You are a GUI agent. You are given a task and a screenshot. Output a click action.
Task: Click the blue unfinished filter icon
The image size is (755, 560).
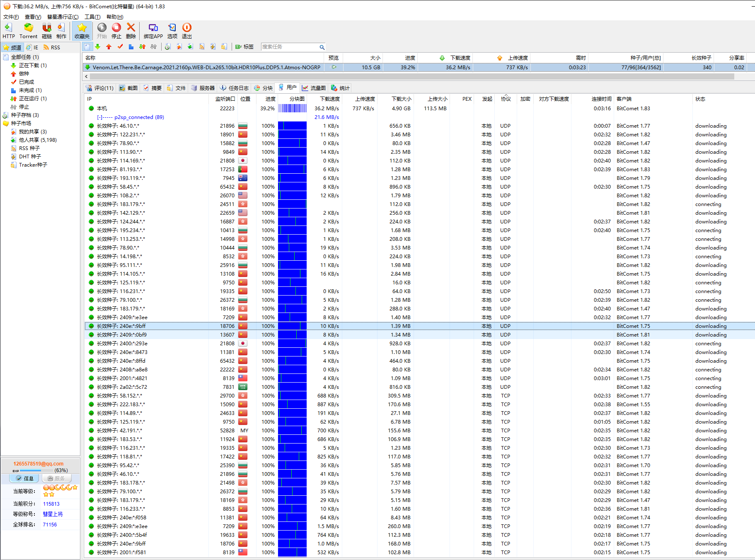point(131,47)
